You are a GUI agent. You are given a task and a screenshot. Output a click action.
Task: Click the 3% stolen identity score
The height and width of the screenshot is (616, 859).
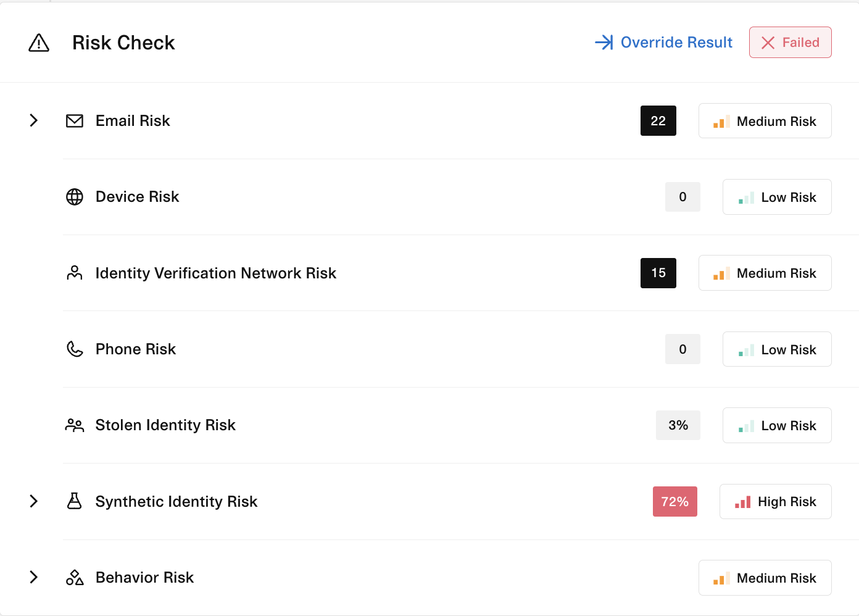pos(678,425)
